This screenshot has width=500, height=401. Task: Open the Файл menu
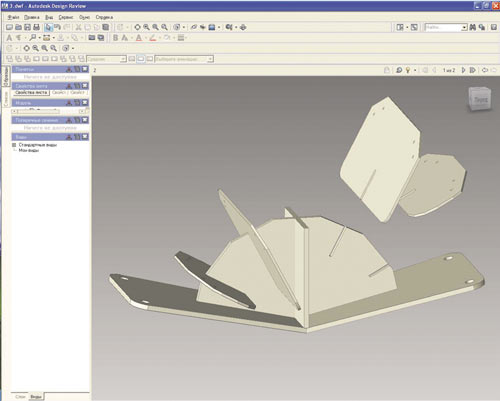coord(13,17)
